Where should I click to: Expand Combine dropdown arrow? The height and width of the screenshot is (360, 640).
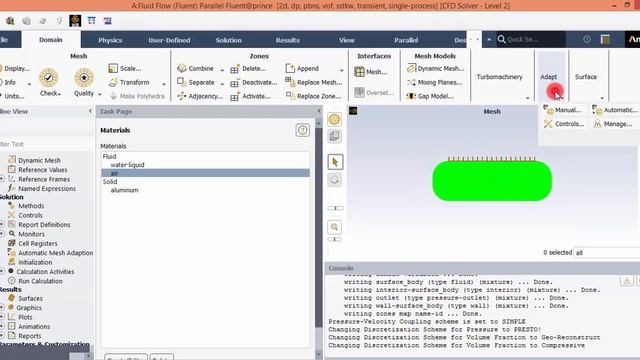pyautogui.click(x=222, y=70)
